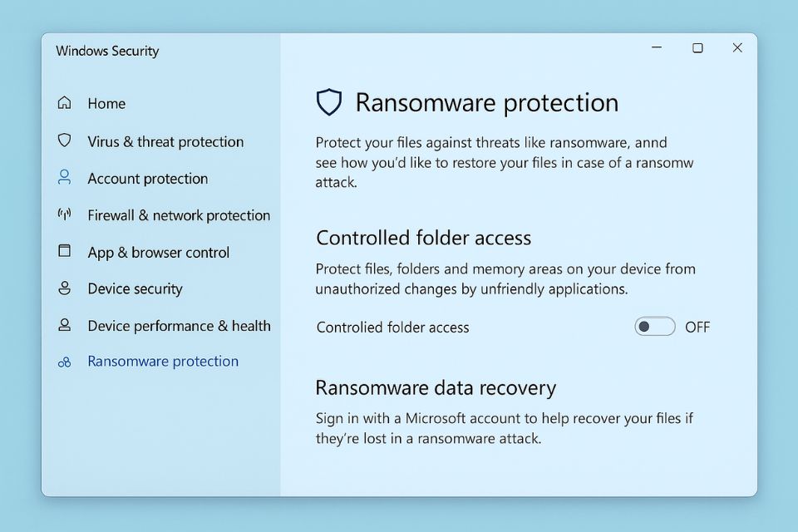Viewport: 798px width, 532px height.
Task: Click the Ransomware protection sidebar icon
Action: 64,362
